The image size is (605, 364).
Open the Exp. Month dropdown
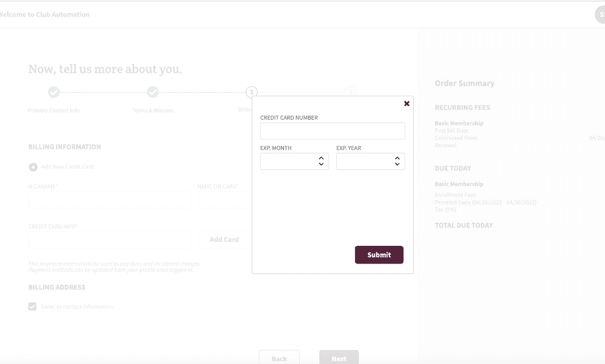tap(294, 161)
